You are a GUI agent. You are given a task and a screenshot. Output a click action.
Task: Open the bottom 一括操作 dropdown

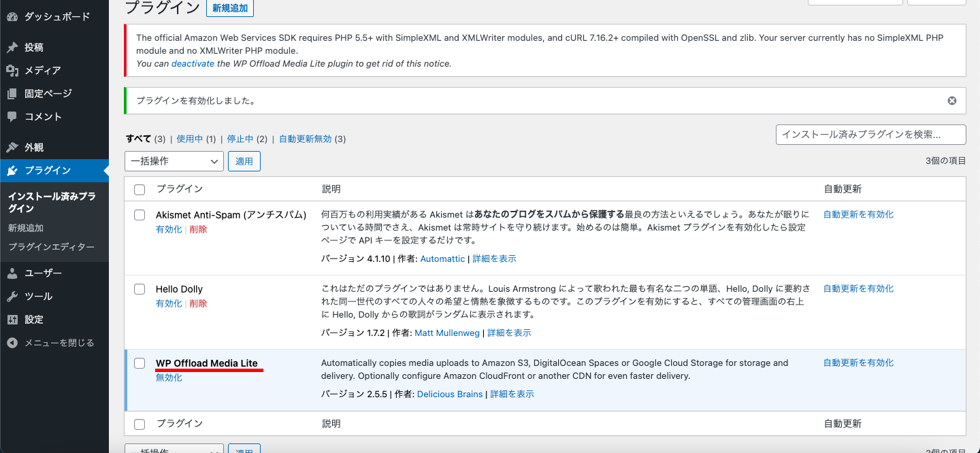pos(174,449)
